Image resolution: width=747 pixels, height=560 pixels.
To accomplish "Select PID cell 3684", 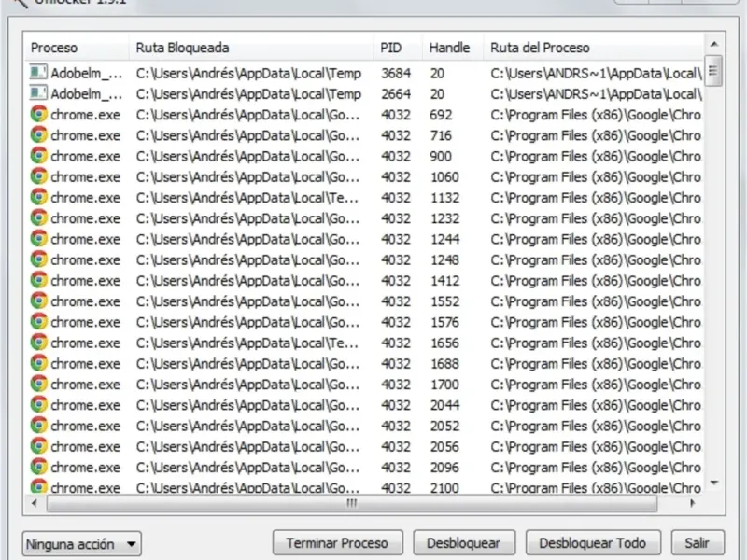I will (395, 74).
